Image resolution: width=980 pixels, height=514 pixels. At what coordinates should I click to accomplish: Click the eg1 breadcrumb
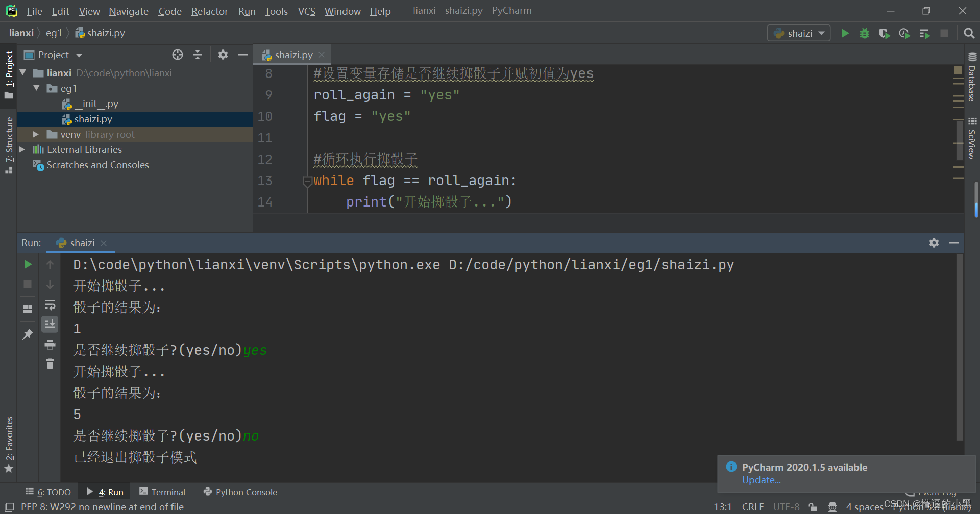click(x=54, y=33)
